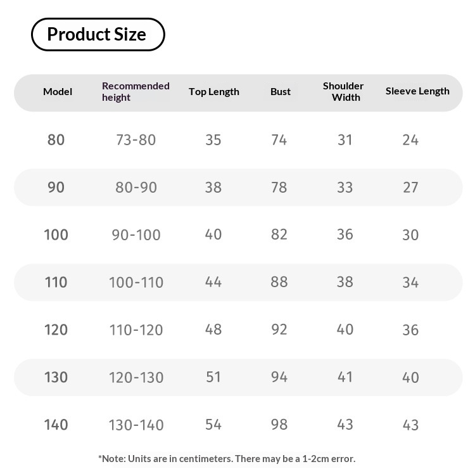The image size is (475, 476).
Task: Click the Recommended height column header
Action: [136, 92]
